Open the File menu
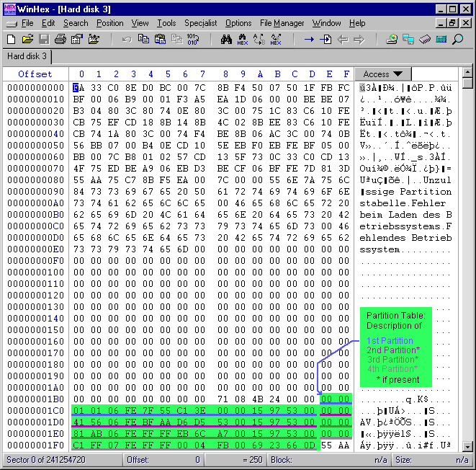476x470 pixels. tap(27, 23)
